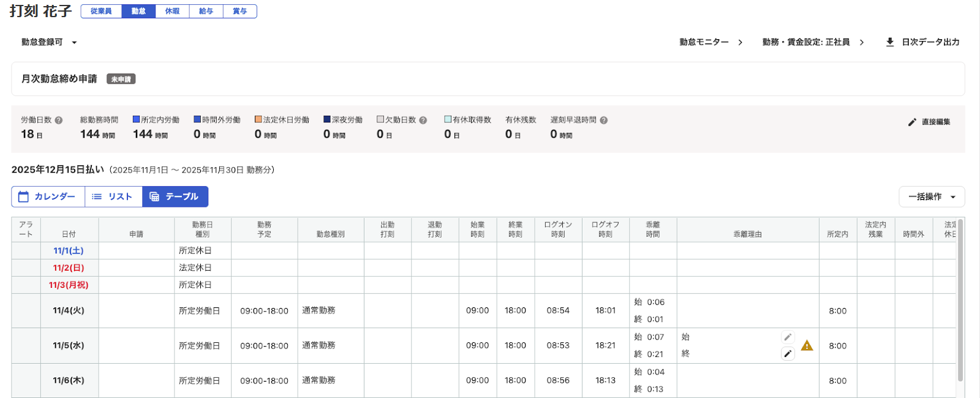Switch to the 勤怠 tab
980x398 pixels.
click(139, 11)
